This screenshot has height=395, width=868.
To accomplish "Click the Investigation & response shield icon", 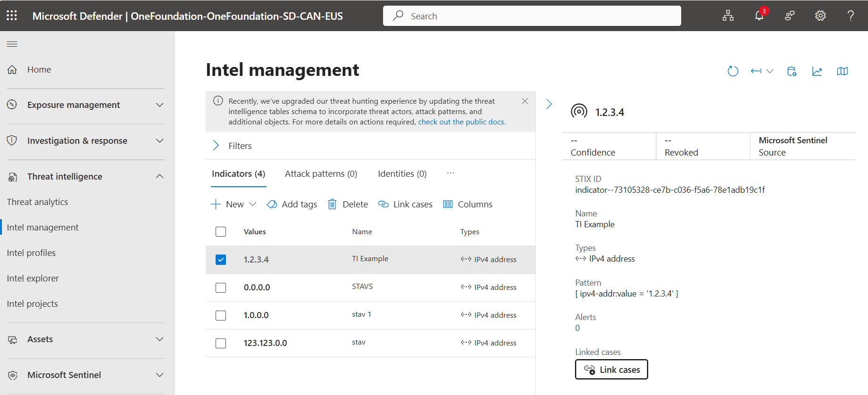I will 12,140.
